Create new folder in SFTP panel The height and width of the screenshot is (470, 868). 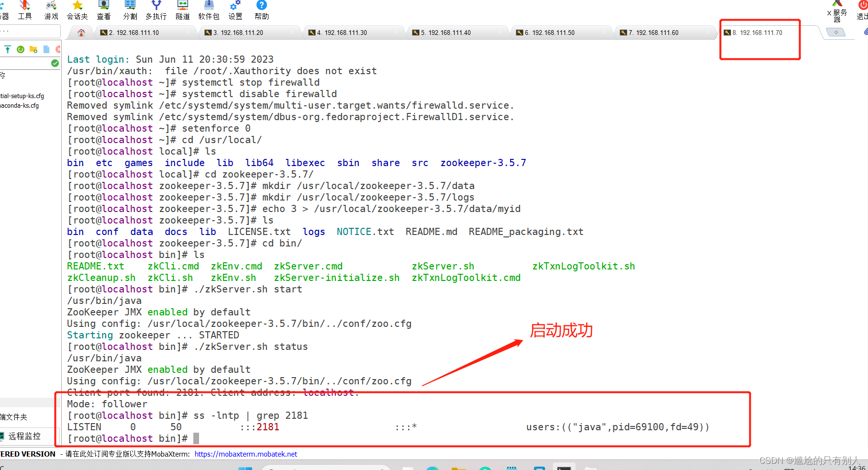pyautogui.click(x=33, y=49)
